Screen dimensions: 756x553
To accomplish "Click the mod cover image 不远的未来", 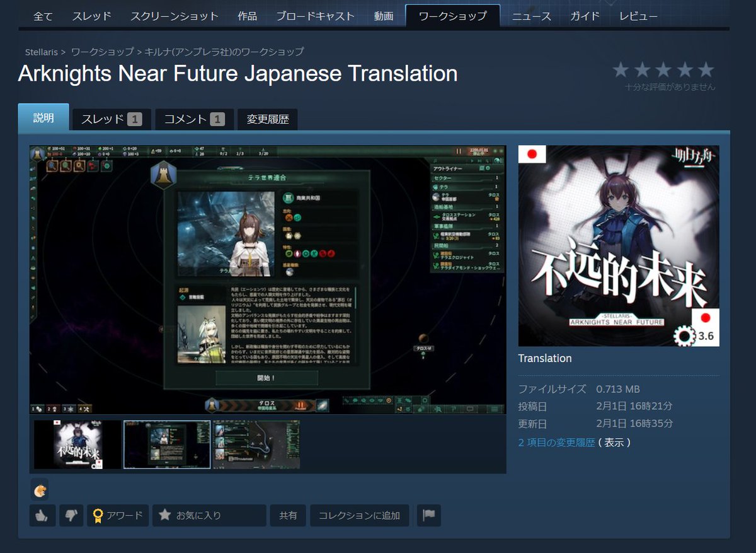I will coord(619,246).
